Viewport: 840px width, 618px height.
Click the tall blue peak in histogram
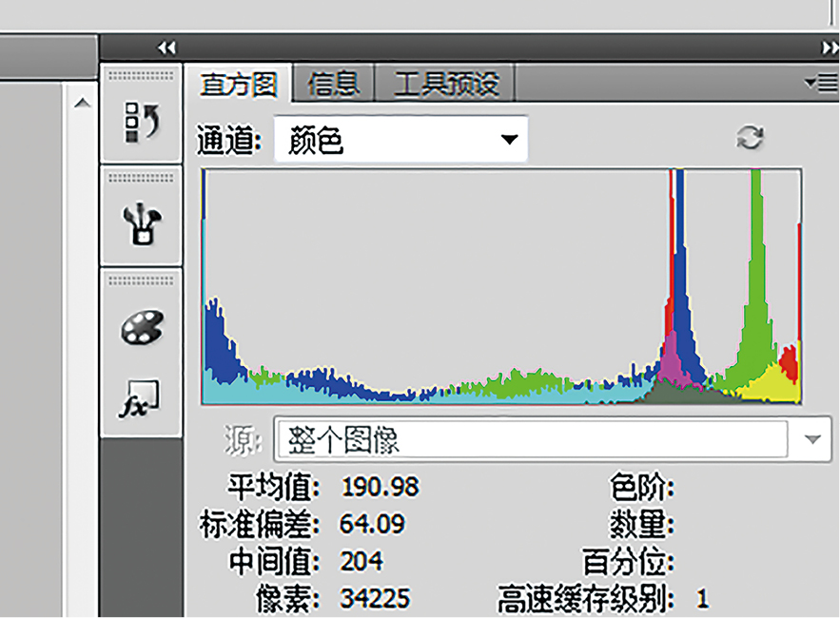[x=680, y=285]
